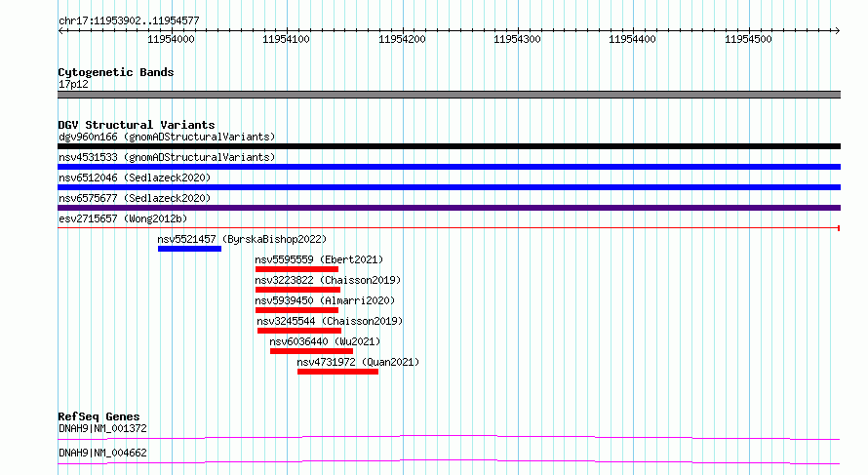Open the esv2715657 Wong2012b variant label

(x=123, y=218)
